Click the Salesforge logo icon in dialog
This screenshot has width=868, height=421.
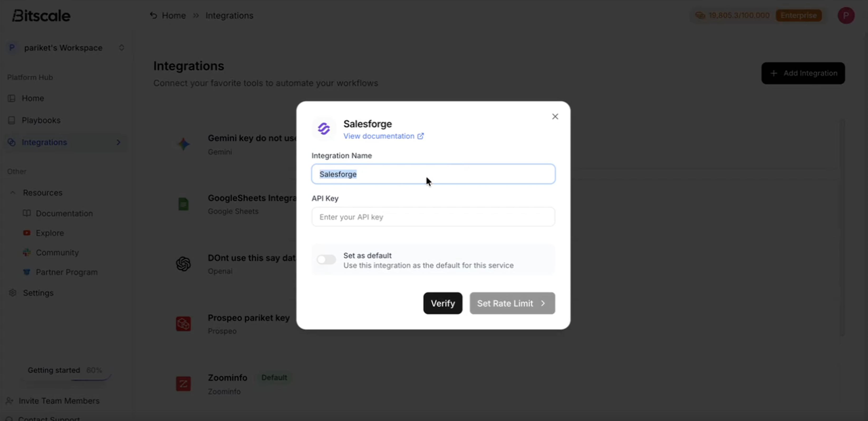point(324,129)
